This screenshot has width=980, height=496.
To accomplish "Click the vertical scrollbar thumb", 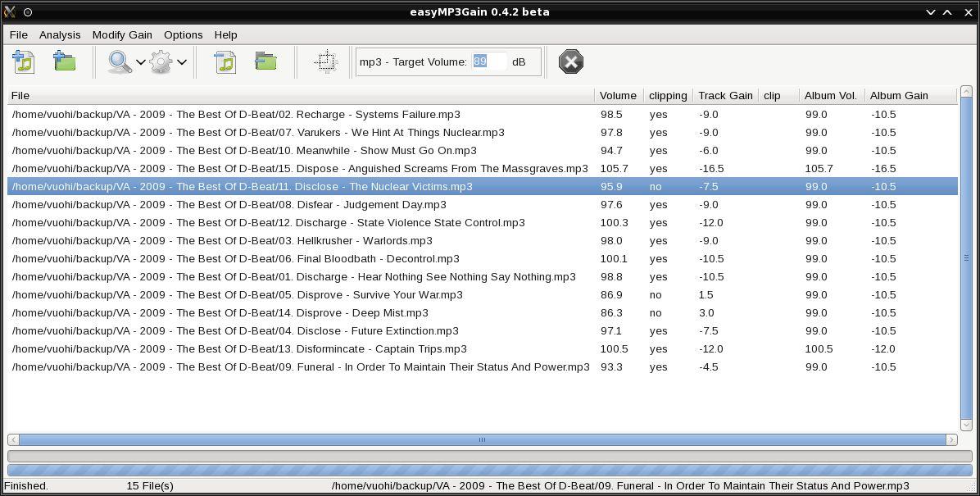I will point(966,257).
